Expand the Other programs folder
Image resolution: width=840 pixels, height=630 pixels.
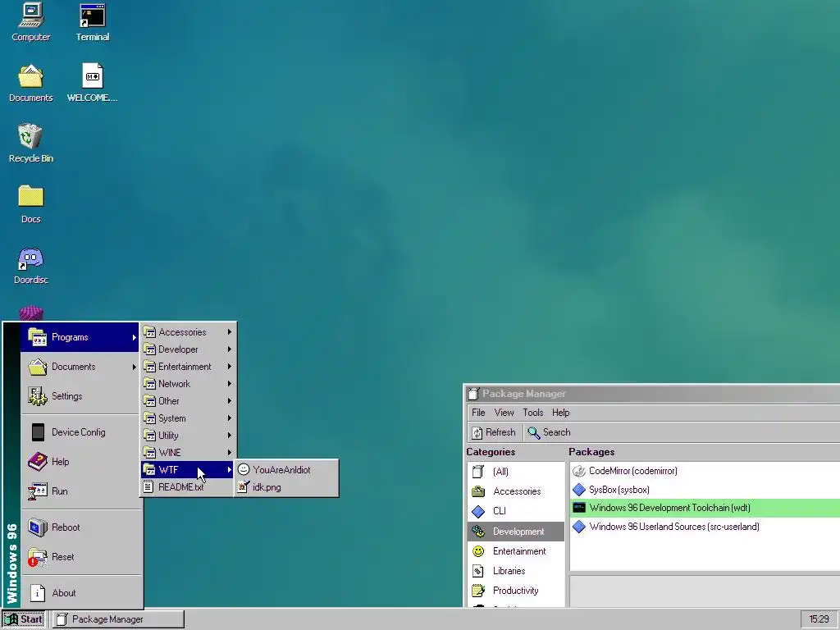[188, 400]
